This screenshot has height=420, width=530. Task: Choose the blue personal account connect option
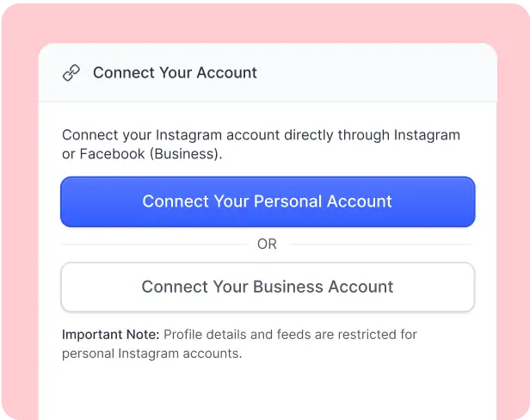268,201
